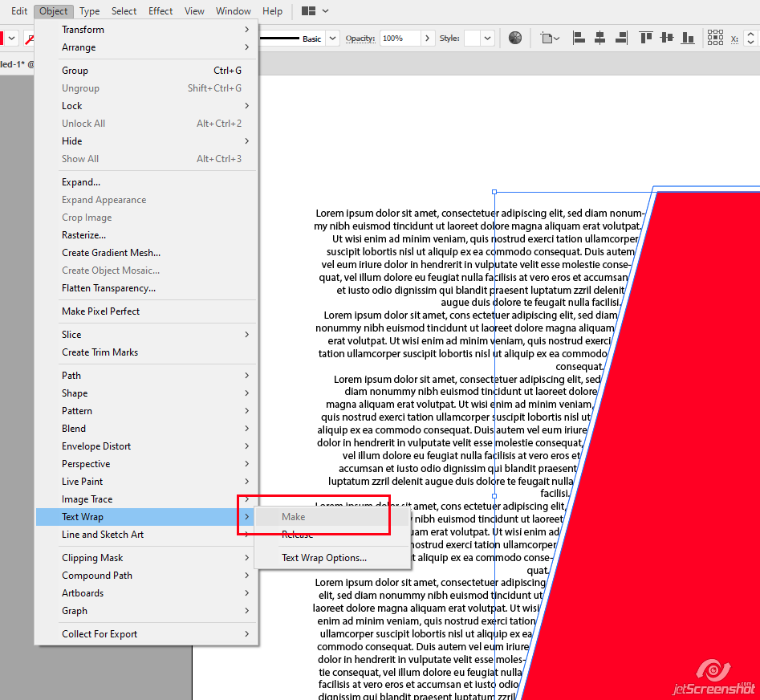Open the Lock submenu
Screen dimensions: 760x700
(146, 106)
